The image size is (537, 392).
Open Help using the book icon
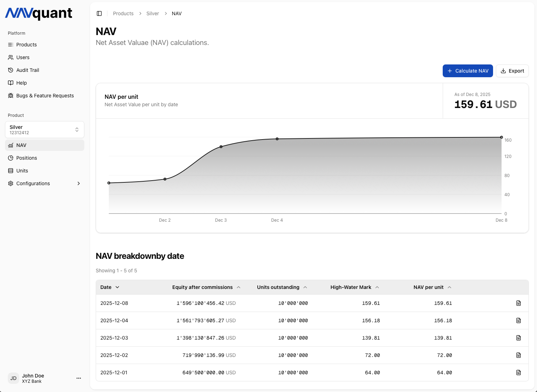point(11,83)
